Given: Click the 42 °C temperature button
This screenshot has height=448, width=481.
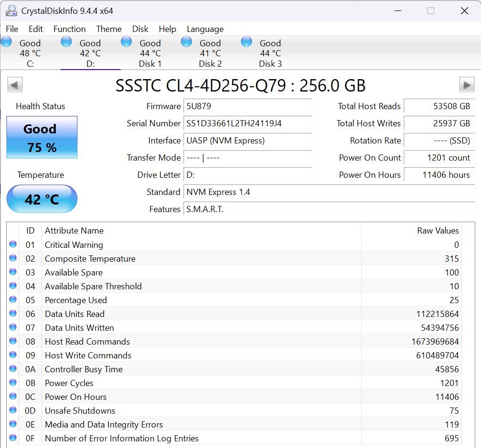Looking at the screenshot, I should pos(42,199).
